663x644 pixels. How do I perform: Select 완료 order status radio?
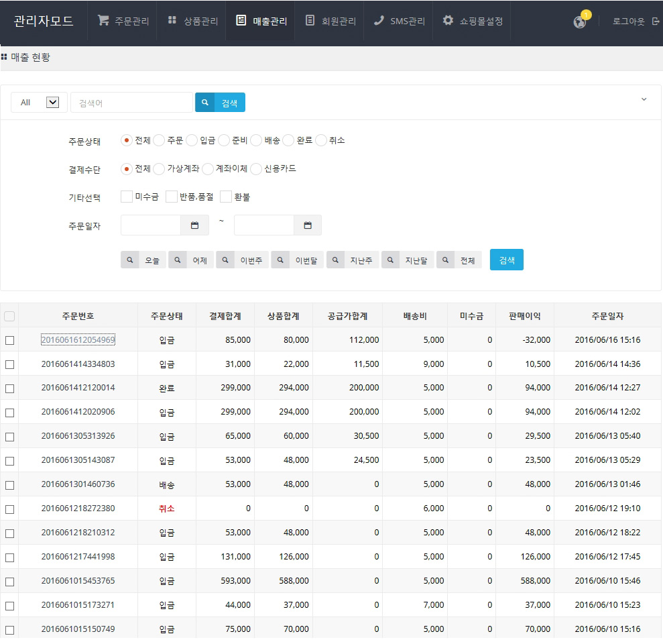pyautogui.click(x=288, y=140)
